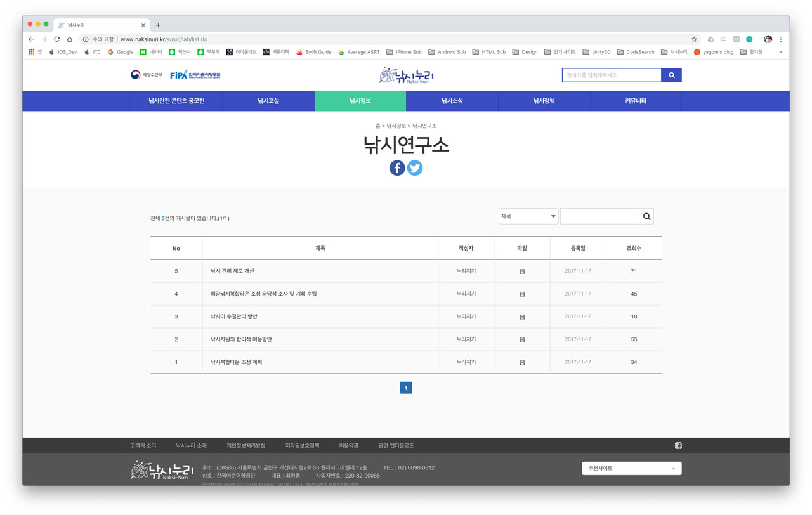Download file attachment for post 3
The height and width of the screenshot is (515, 812).
522,317
